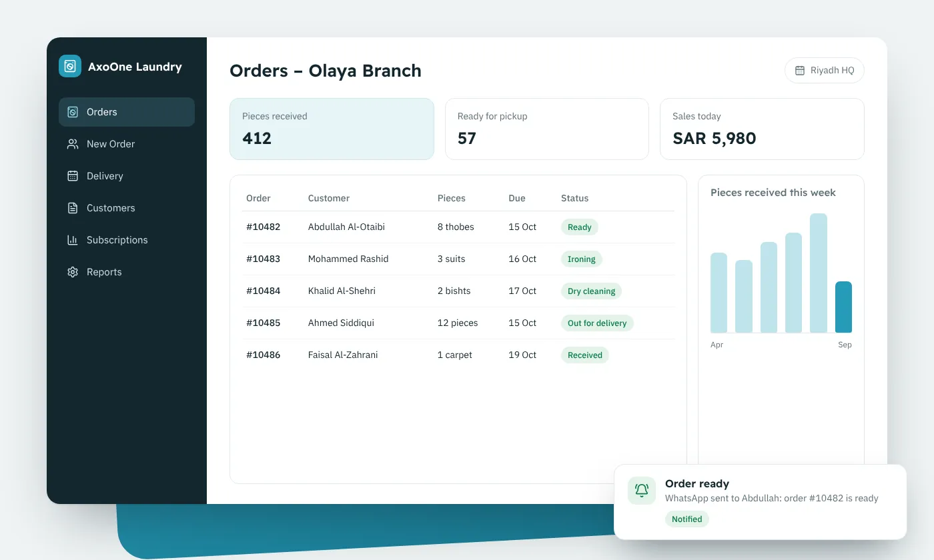934x560 pixels.
Task: Click the Sales today SAR 5,980 card
Action: coord(762,129)
